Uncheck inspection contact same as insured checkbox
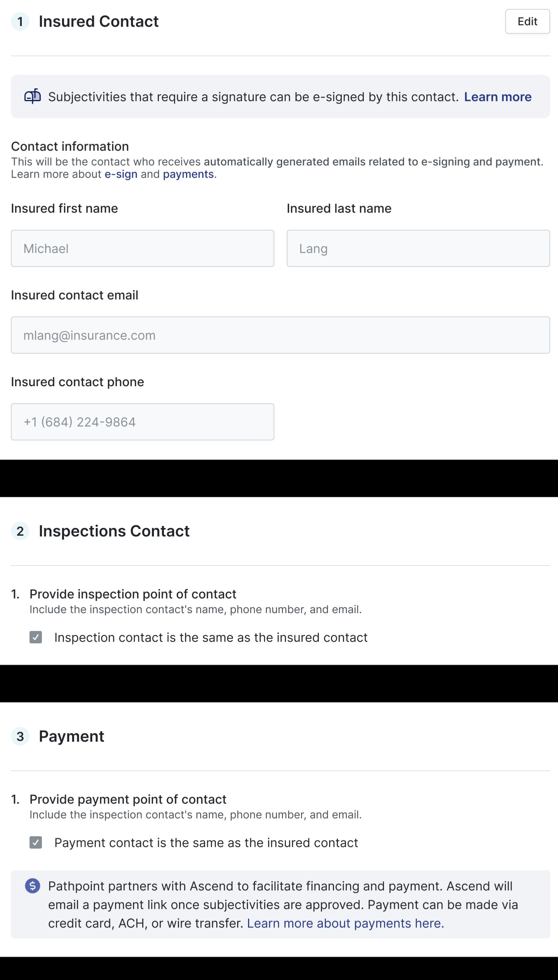The width and height of the screenshot is (558, 980). (x=36, y=637)
